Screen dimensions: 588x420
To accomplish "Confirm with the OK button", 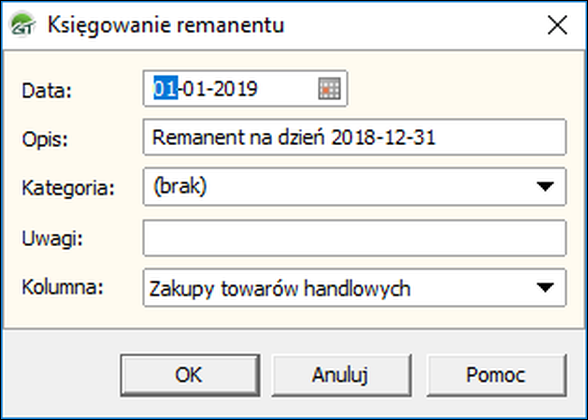I will tap(190, 375).
